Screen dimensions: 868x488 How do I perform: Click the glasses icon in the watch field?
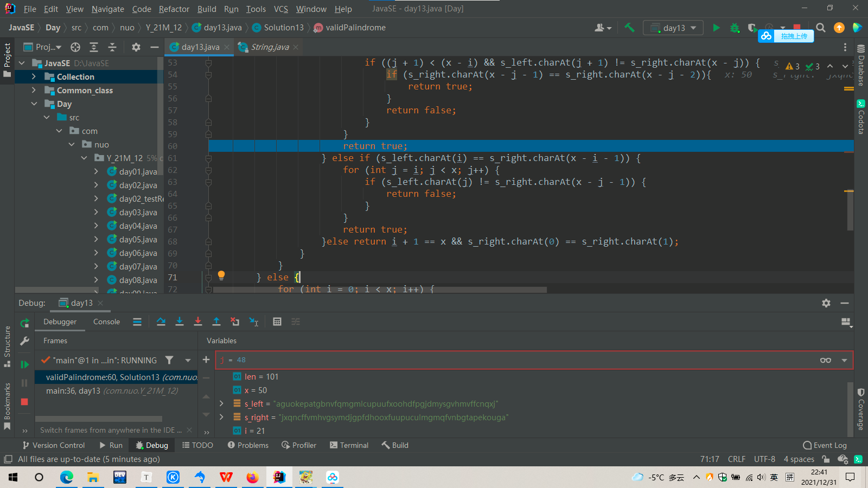coord(826,360)
